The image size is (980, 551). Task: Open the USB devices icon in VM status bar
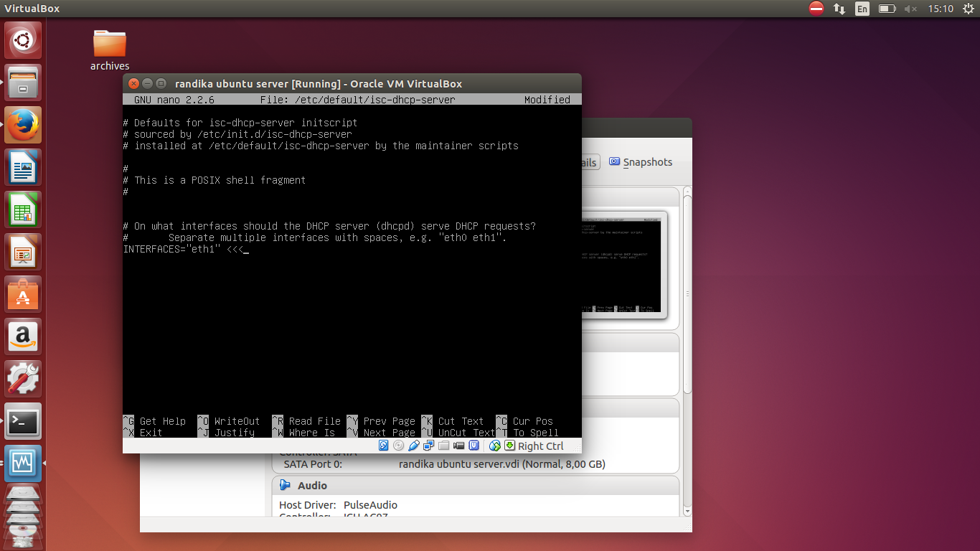(x=414, y=446)
